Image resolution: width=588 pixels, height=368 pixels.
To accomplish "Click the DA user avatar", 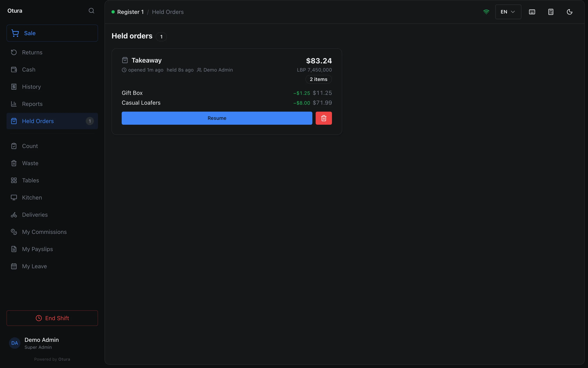I will click(x=14, y=343).
